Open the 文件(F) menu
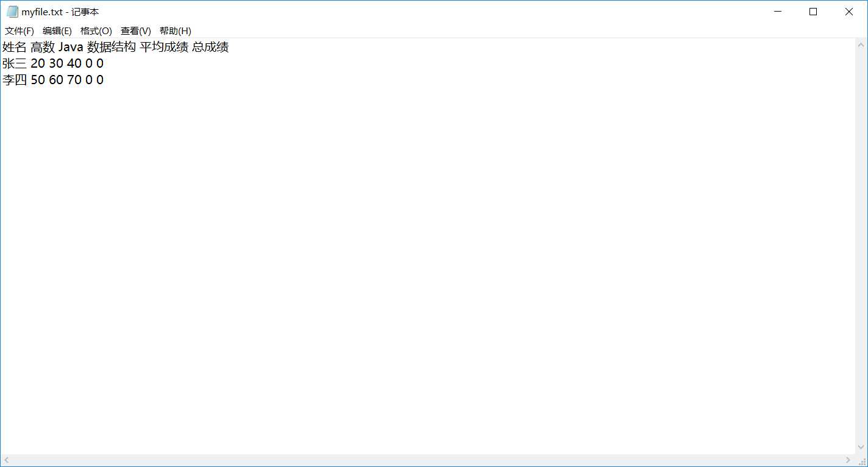Image resolution: width=868 pixels, height=467 pixels. point(20,31)
